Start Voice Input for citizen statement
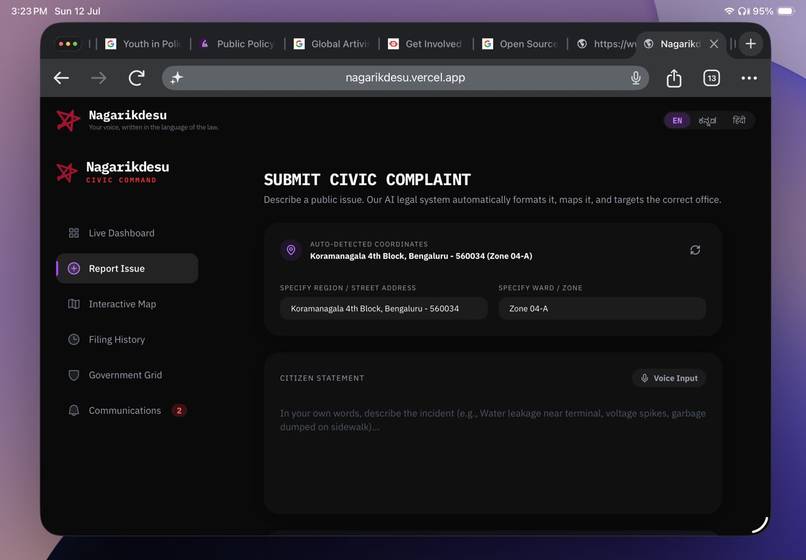806x560 pixels. (x=669, y=378)
